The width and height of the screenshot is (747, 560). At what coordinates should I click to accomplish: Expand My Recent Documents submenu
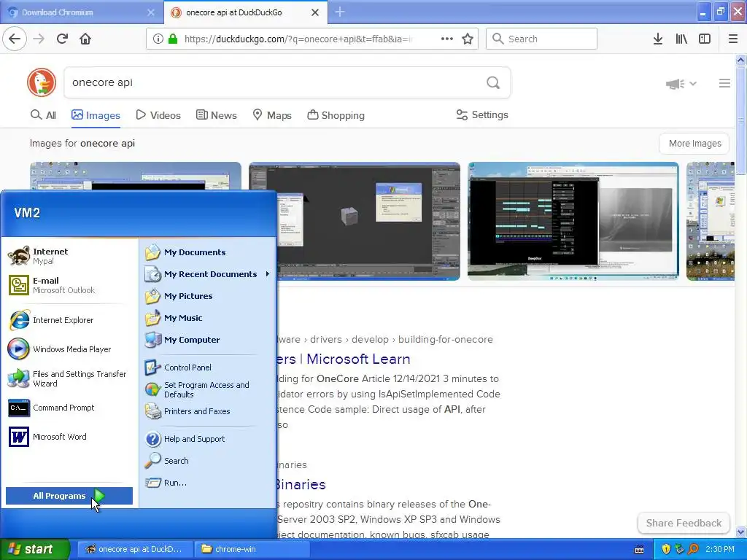click(208, 274)
